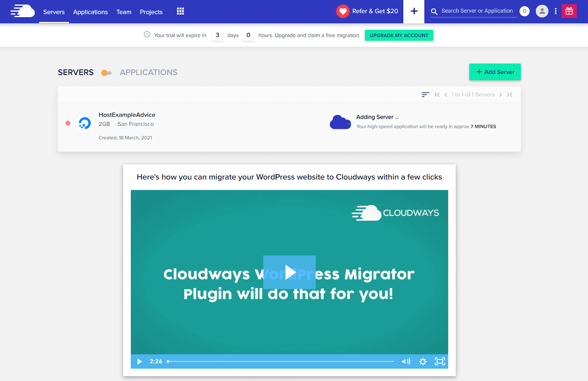The width and height of the screenshot is (588, 381).
Task: Click the red server status dot
Action: click(68, 123)
